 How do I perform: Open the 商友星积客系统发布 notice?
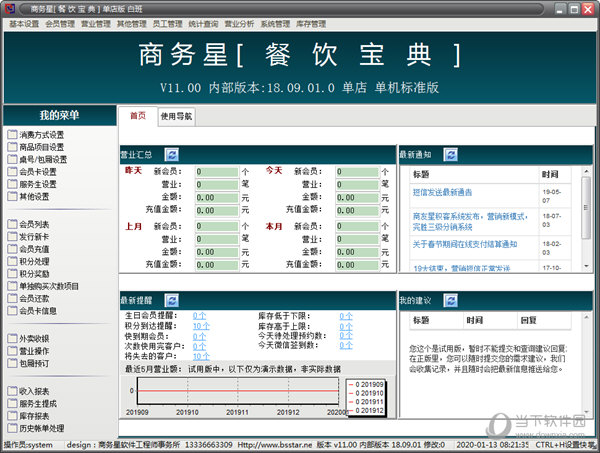tap(470, 222)
